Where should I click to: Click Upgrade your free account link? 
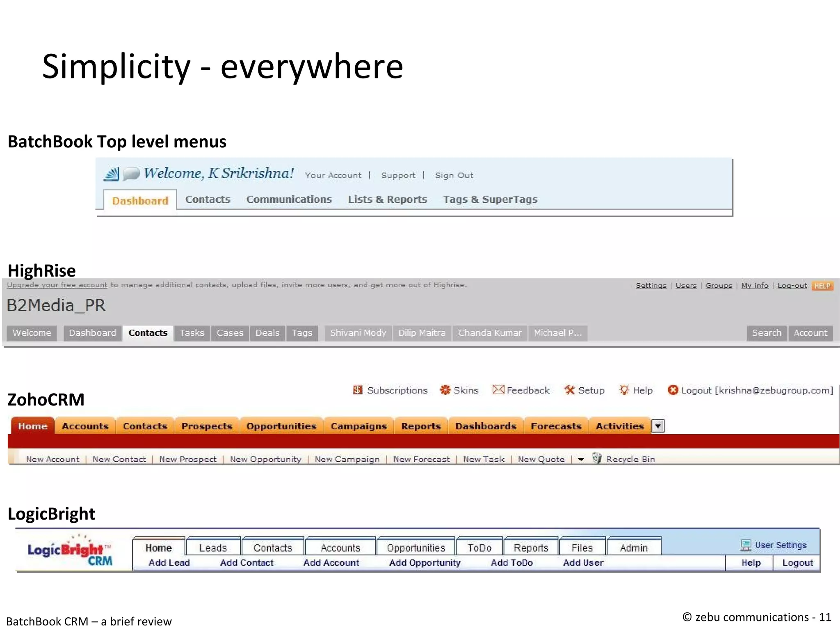tap(57, 285)
